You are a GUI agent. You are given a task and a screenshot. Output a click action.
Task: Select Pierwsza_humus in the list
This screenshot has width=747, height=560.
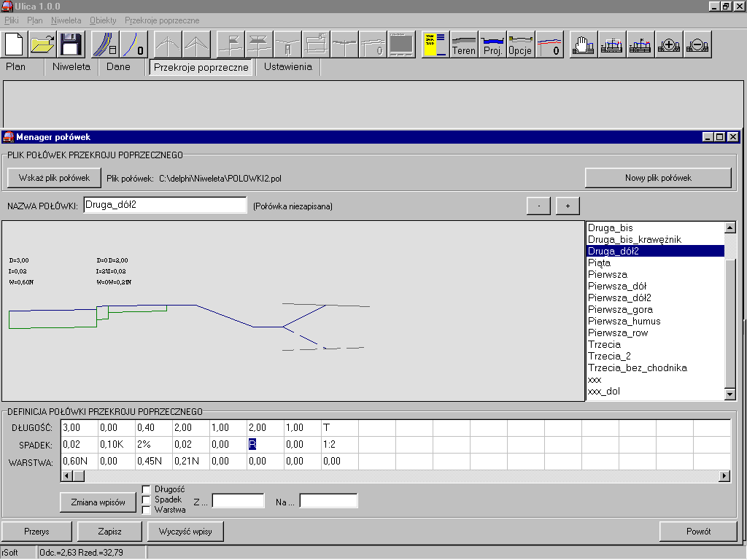coord(624,321)
